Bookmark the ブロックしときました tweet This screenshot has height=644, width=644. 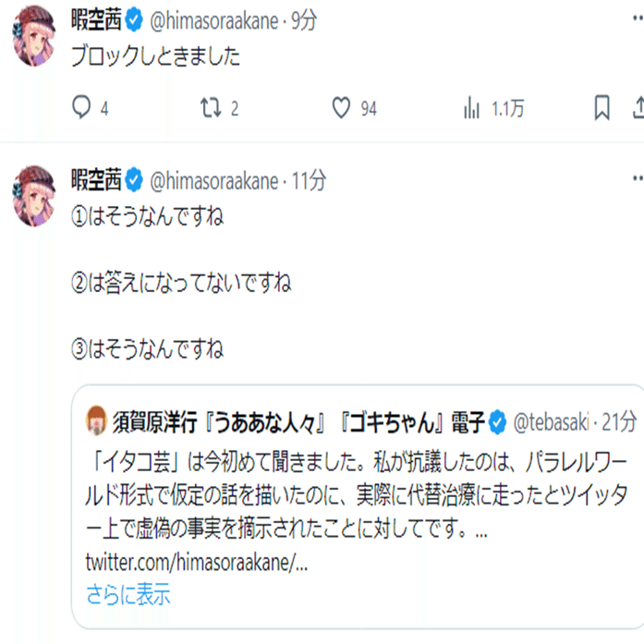(602, 108)
